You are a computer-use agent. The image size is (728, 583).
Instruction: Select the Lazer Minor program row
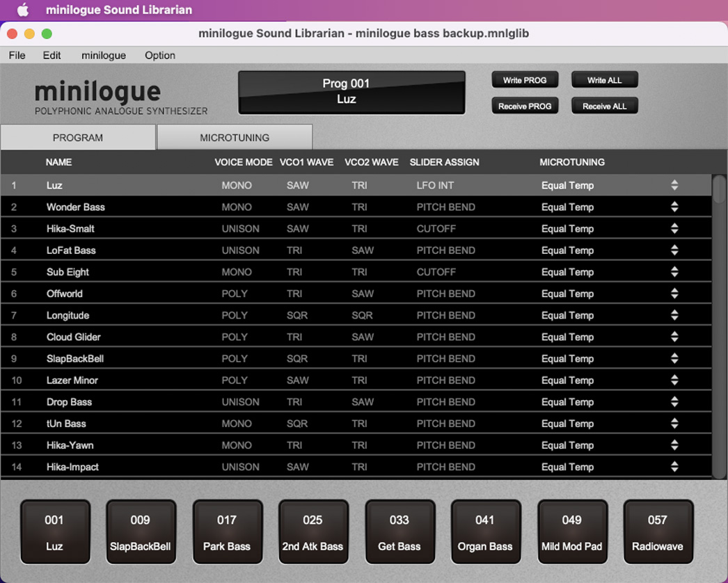point(356,380)
